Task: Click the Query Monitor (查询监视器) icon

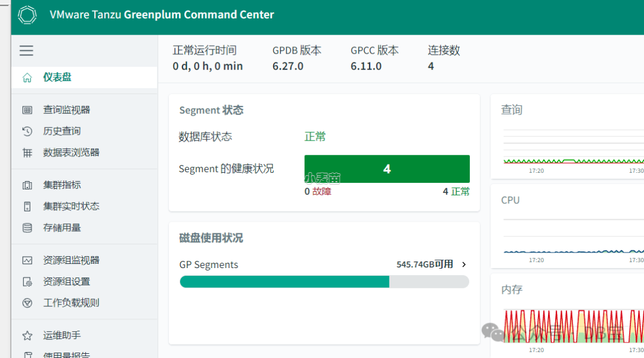Action: [x=27, y=110]
